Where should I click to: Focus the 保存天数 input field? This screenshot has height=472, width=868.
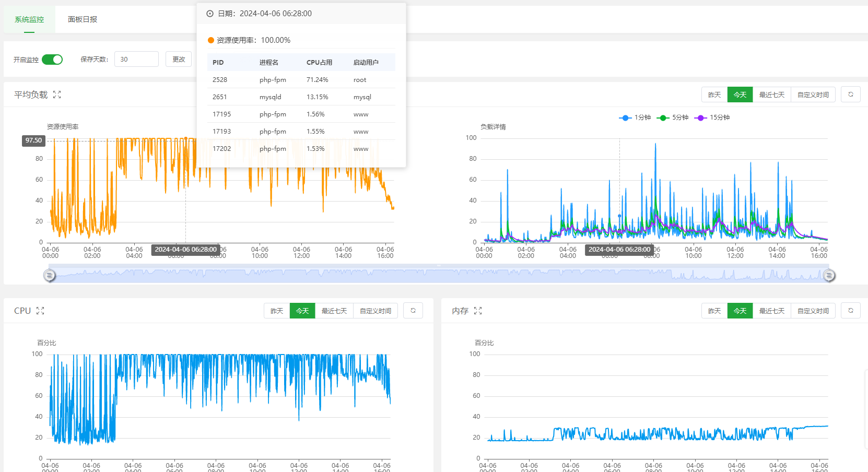[x=136, y=59]
